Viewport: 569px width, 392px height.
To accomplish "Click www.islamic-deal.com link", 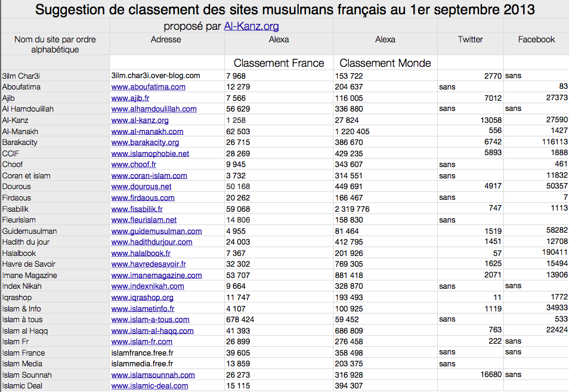I will [150, 387].
